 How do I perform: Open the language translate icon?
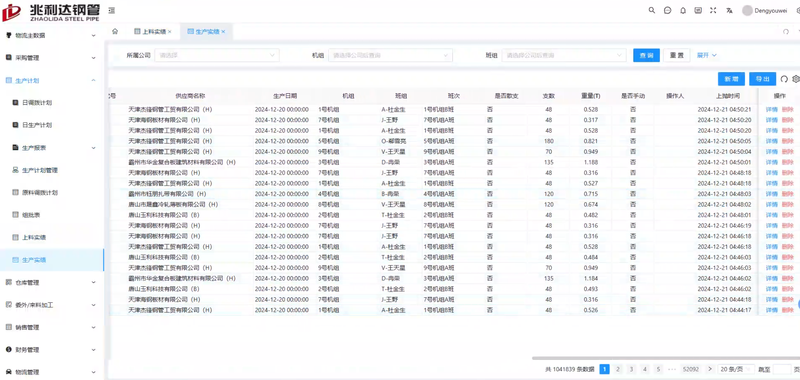[729, 10]
